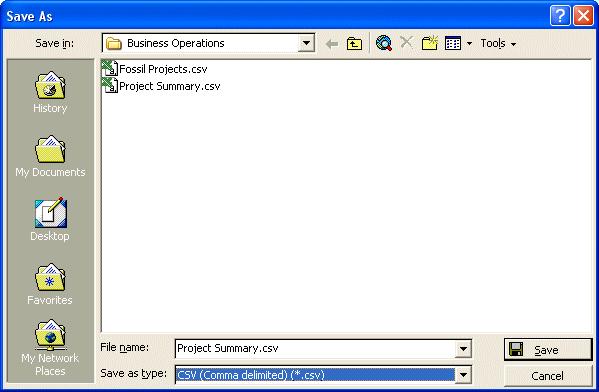Screen dimensions: 599x392
Task: Open My Network Places
Action: click(x=50, y=348)
